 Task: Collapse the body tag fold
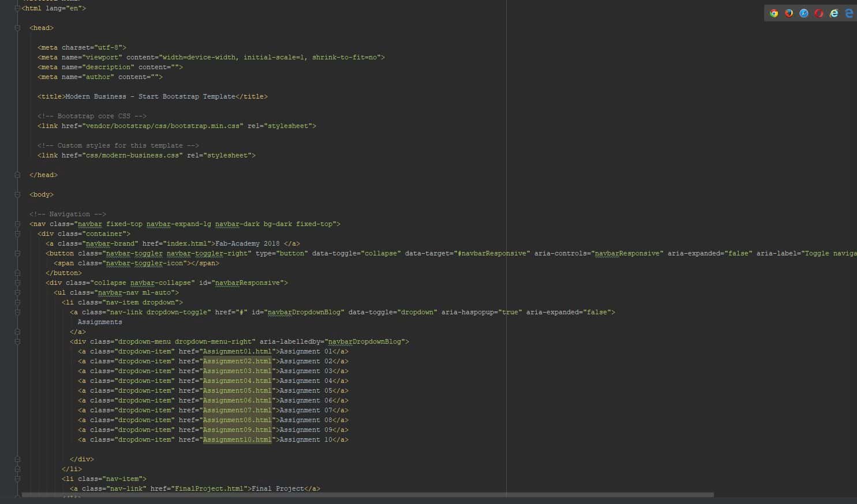pos(17,194)
